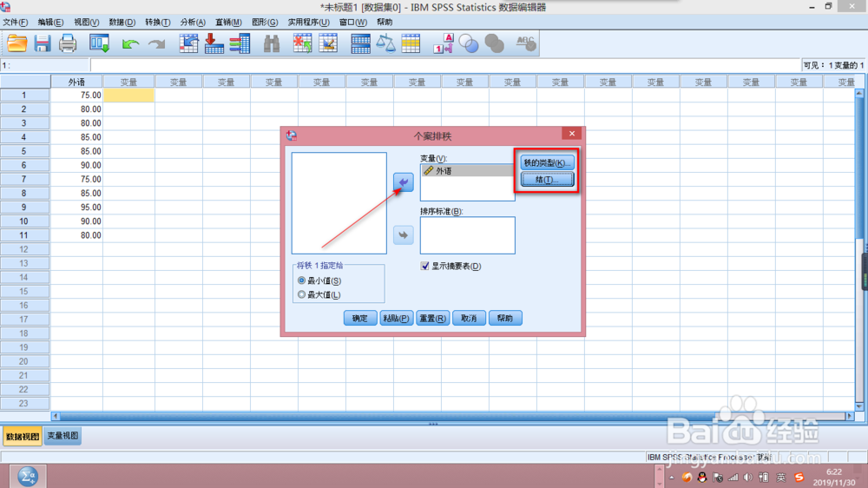Close the 个案排秩 dialog
Screen dimensions: 868x488
572,134
